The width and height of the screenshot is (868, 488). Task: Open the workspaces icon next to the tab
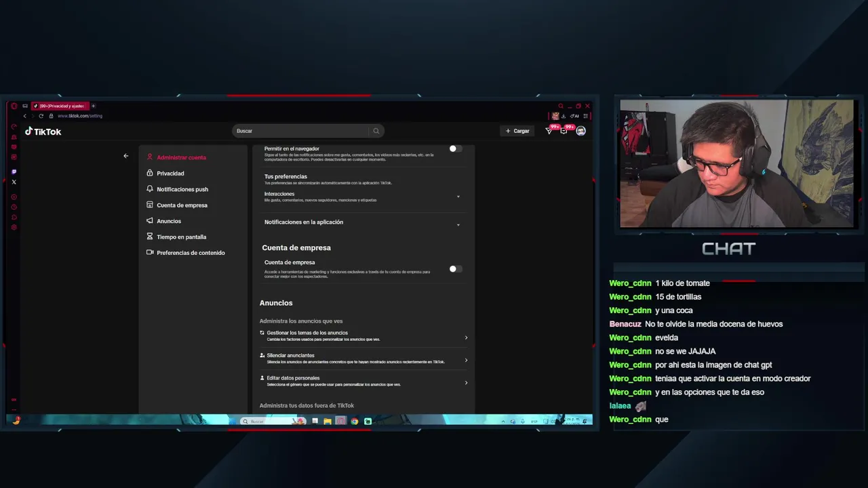25,106
